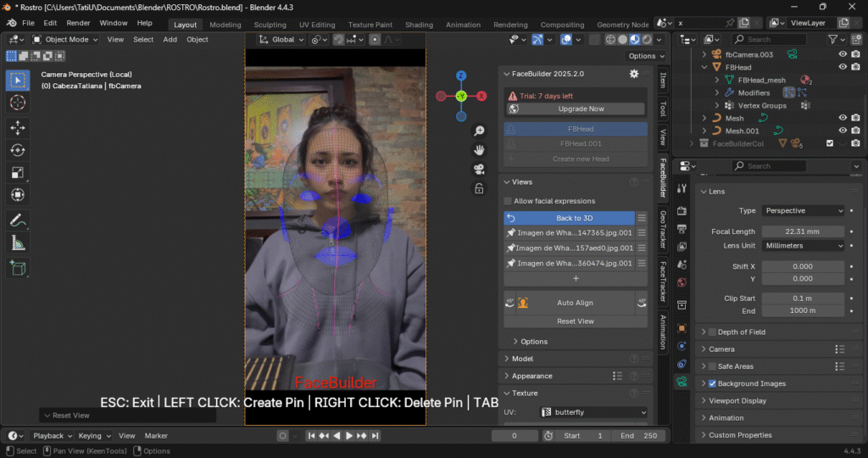
Task: Enable Allow facial expressions checkbox
Action: (508, 201)
